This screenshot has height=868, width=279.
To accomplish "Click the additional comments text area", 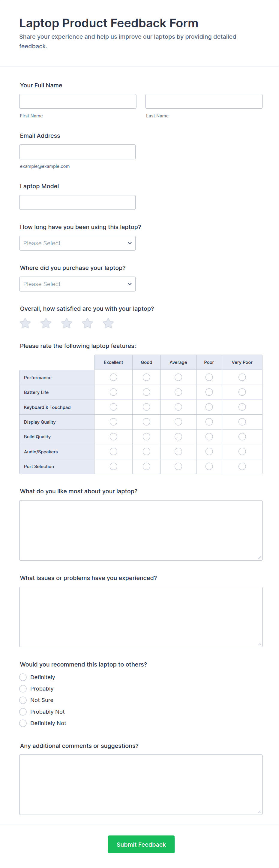I will tap(141, 785).
